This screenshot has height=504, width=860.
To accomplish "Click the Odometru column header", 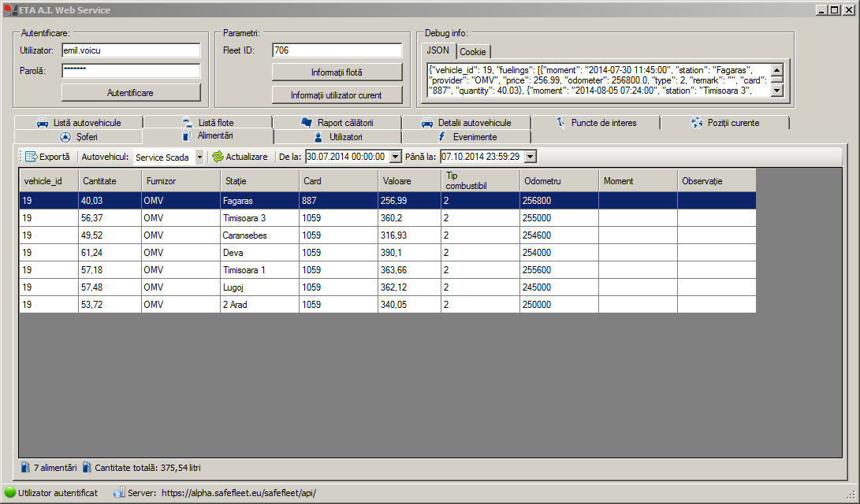I will coord(559,181).
